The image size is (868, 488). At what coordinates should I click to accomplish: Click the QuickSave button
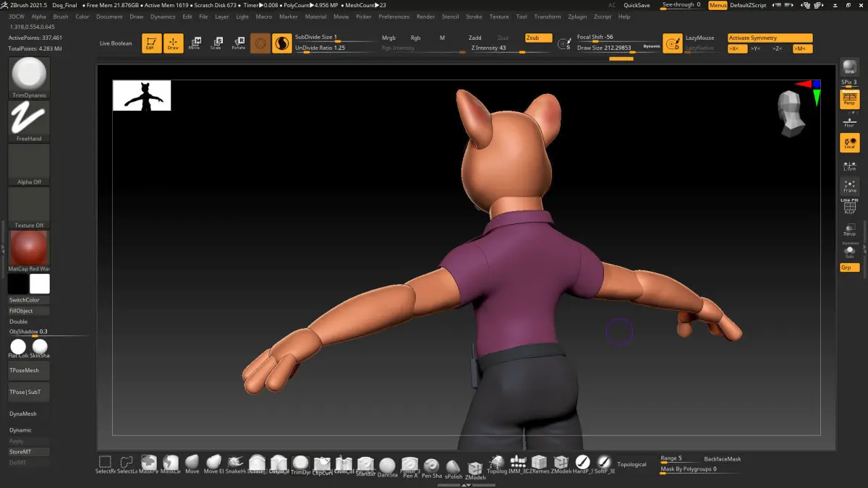coord(637,5)
